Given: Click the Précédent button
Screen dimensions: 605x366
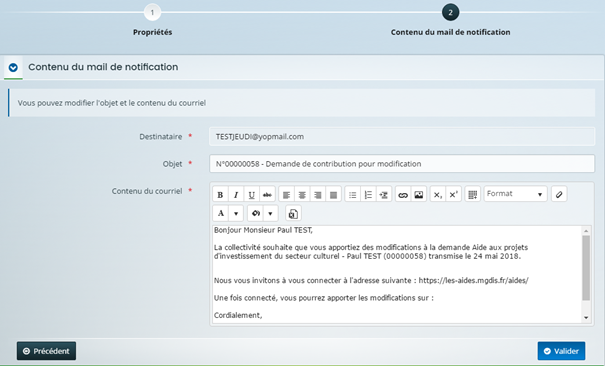Looking at the screenshot, I should coord(46,351).
